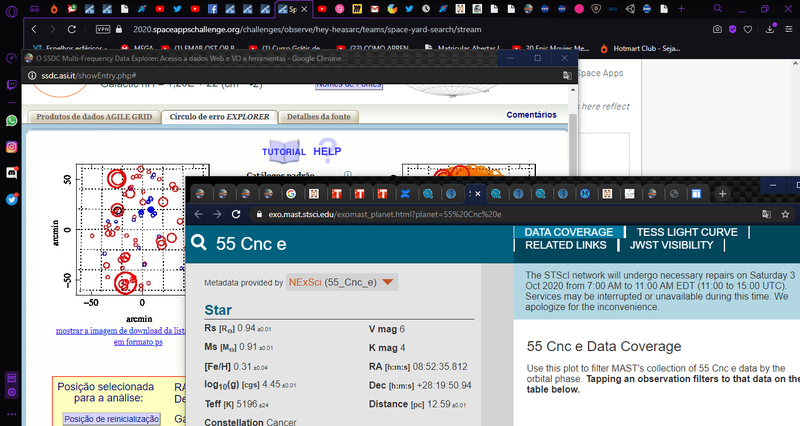
Task: Open the DATA COVERAGE section
Action: [568, 232]
